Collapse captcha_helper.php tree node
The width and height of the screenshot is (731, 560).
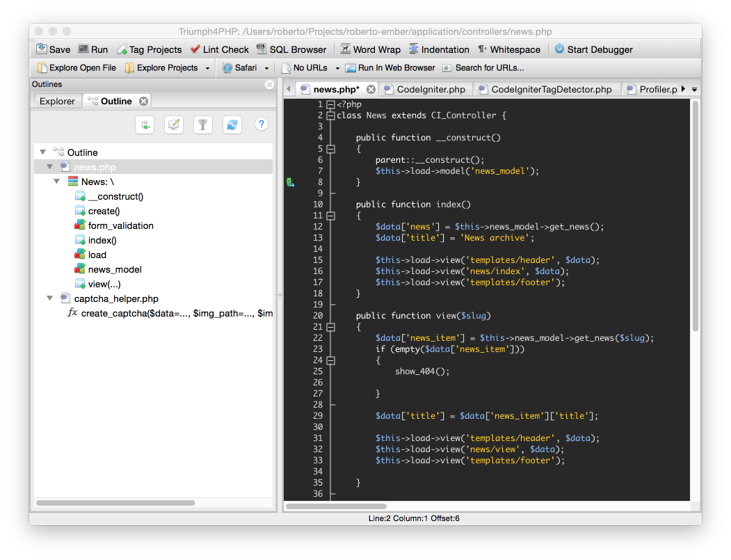(x=50, y=298)
